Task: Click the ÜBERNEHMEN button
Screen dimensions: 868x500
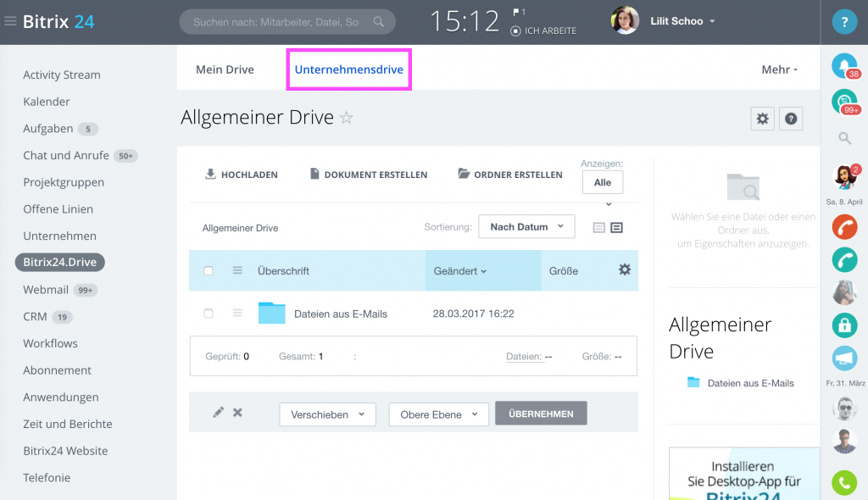Action: 541,414
